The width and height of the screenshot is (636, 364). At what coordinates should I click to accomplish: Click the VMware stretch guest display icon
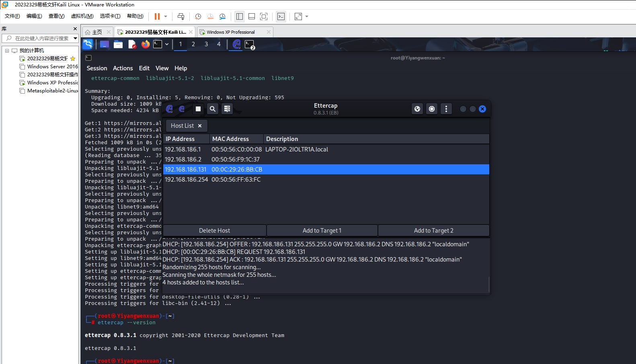(x=298, y=16)
